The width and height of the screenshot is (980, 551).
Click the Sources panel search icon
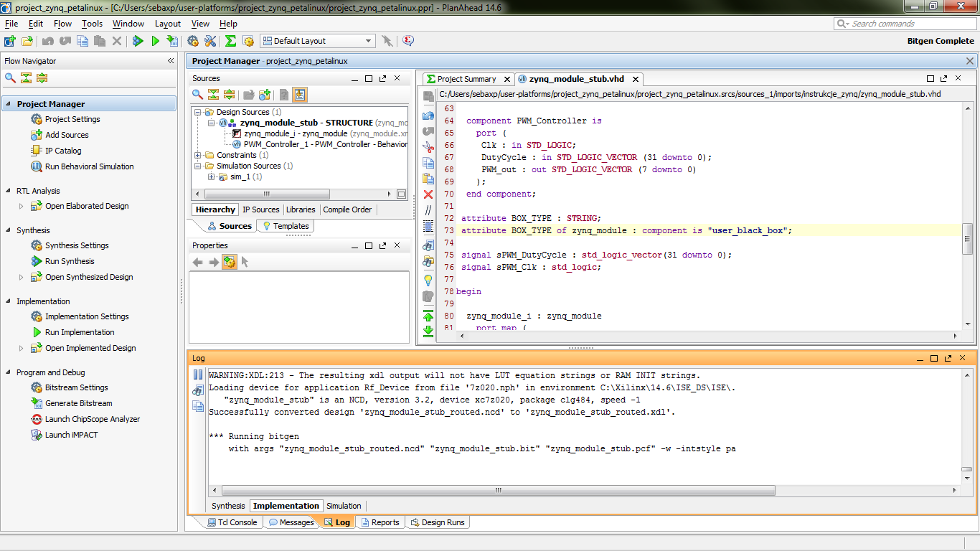pos(197,94)
